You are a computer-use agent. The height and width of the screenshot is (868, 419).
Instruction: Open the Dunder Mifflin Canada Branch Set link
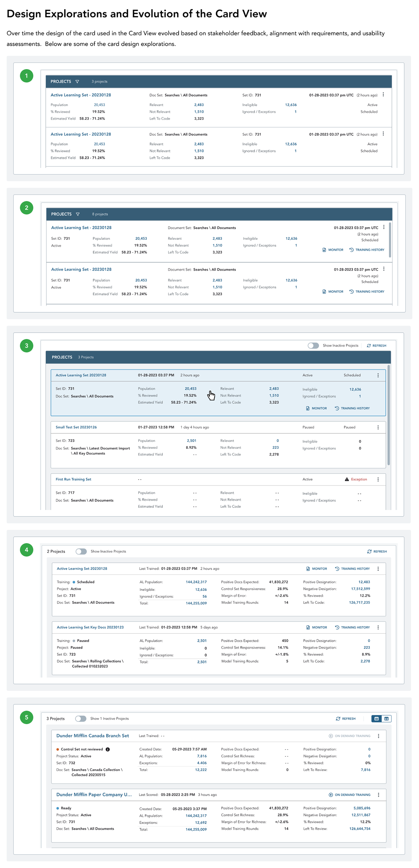[93, 736]
